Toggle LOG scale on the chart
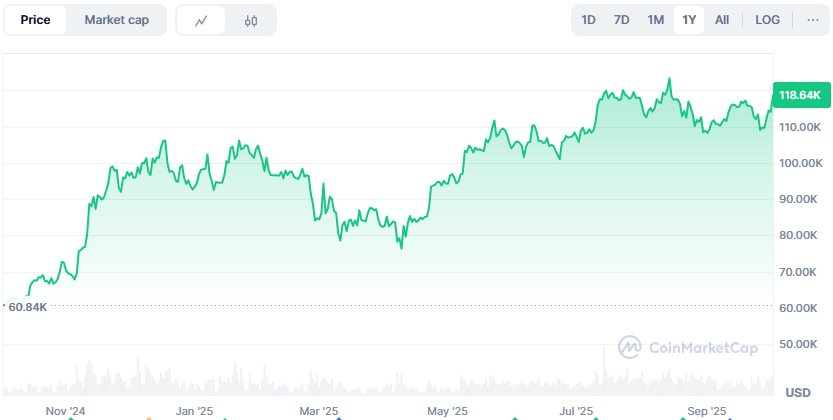Screen dimensions: 833x420 coord(768,20)
